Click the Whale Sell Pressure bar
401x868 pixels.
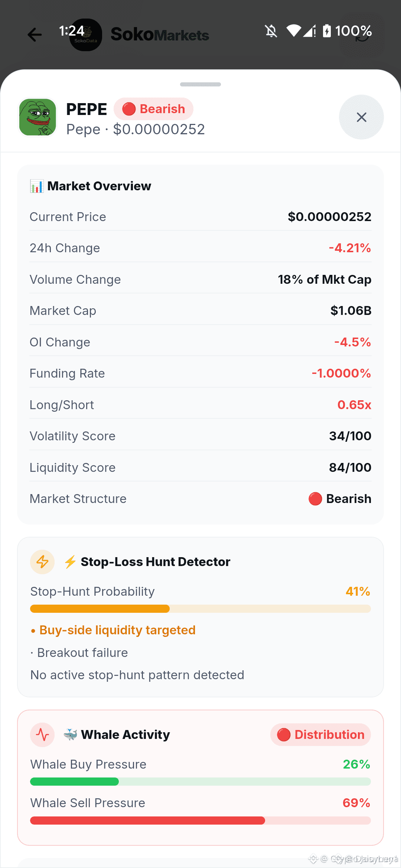tap(200, 821)
